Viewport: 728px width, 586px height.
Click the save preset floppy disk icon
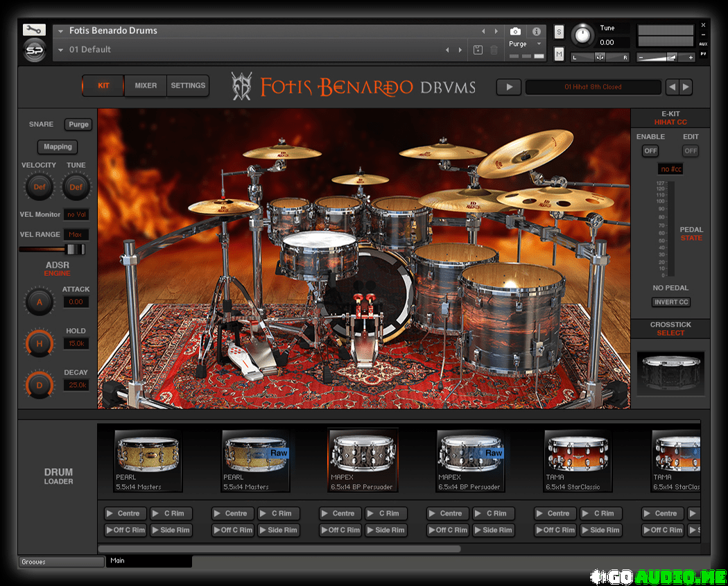[478, 50]
